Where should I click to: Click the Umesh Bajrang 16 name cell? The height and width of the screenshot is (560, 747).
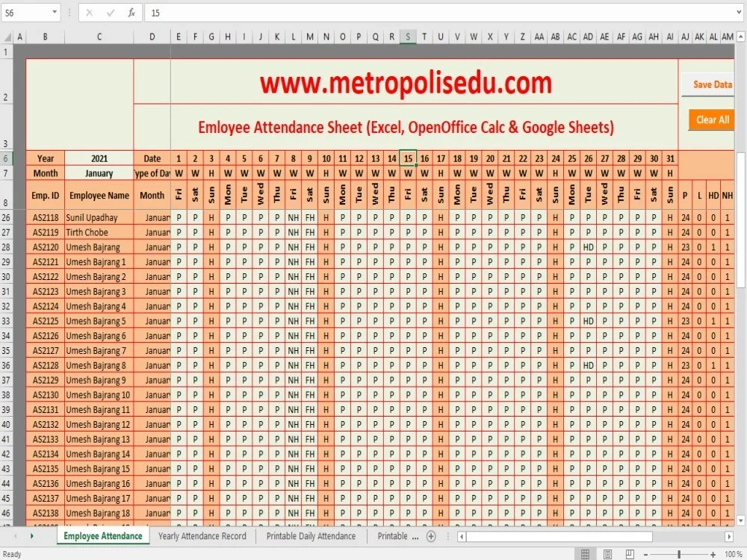[99, 484]
